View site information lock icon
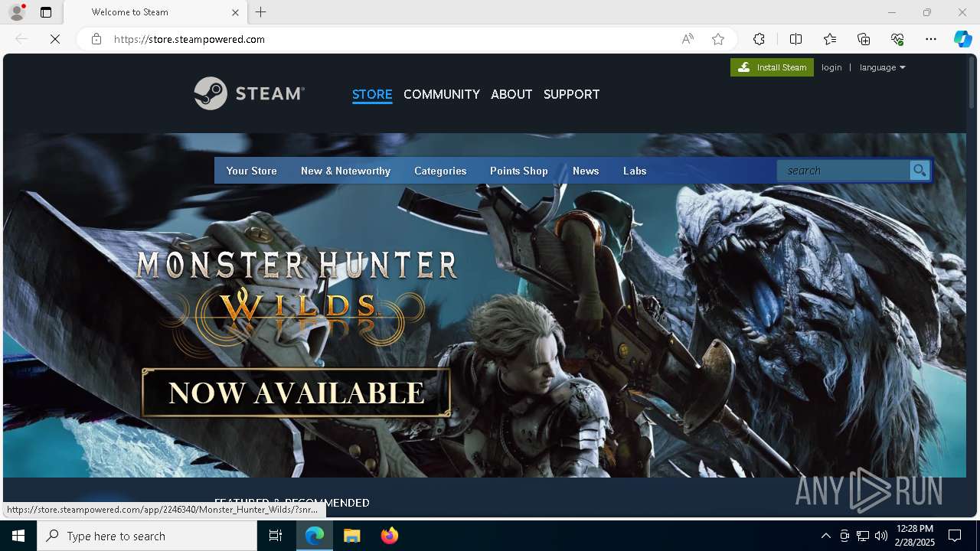The width and height of the screenshot is (980, 551). [x=96, y=39]
